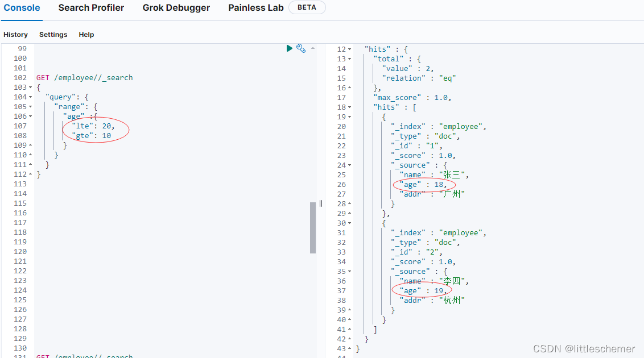The image size is (644, 358).
Task: Open the Painless Lab tab
Action: pyautogui.click(x=255, y=8)
